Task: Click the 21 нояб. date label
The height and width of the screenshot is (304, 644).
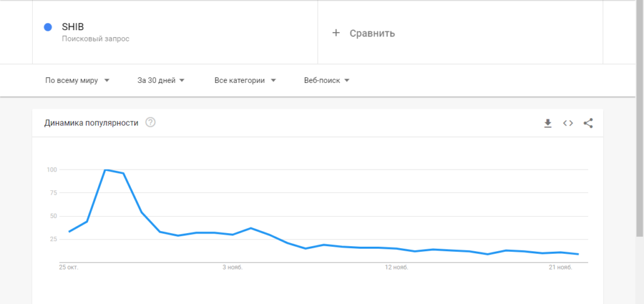Action: [560, 268]
